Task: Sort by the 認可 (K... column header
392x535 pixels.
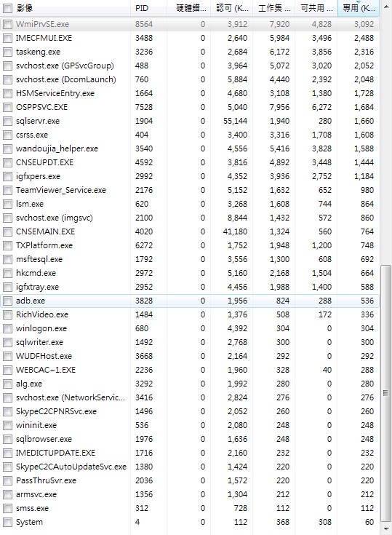Action: click(231, 8)
